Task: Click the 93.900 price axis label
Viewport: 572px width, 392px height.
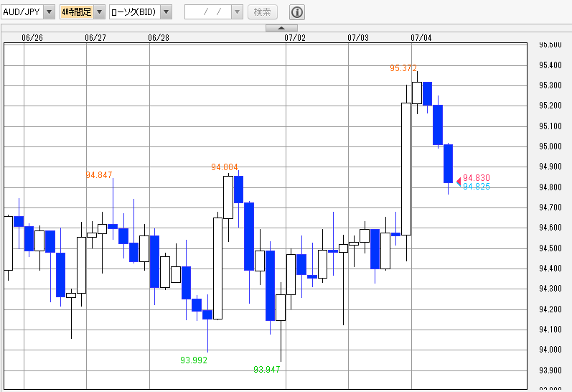Action: click(550, 370)
